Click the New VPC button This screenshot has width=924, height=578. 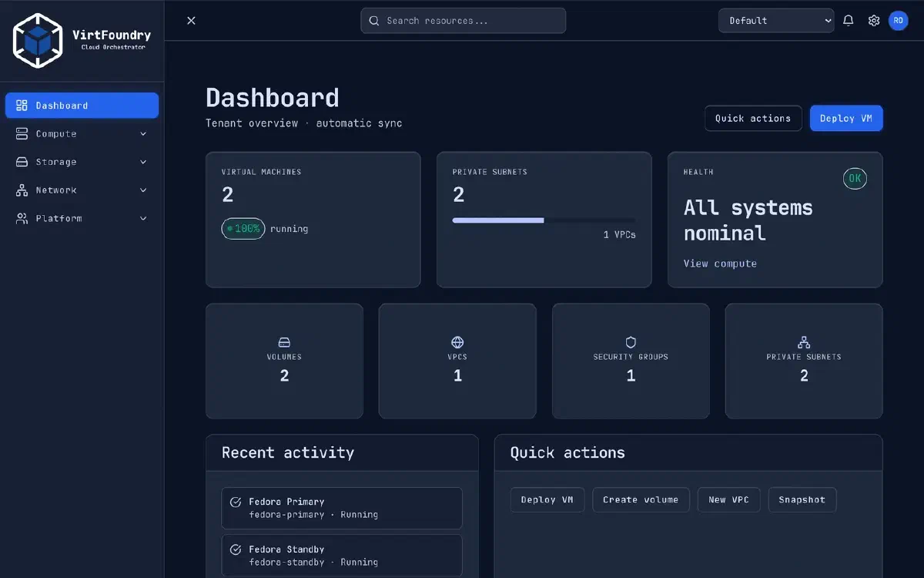729,500
